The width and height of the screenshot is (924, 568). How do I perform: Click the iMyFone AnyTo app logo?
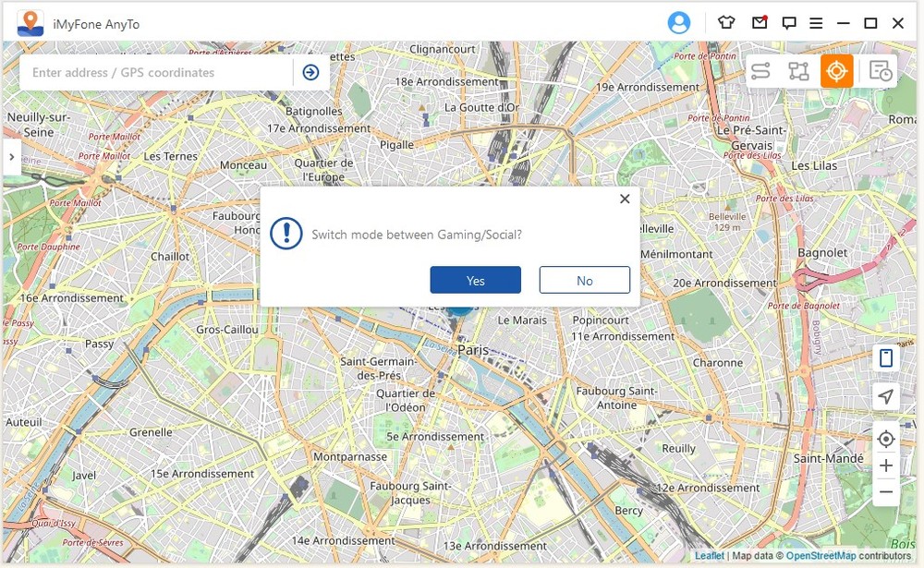(x=30, y=24)
